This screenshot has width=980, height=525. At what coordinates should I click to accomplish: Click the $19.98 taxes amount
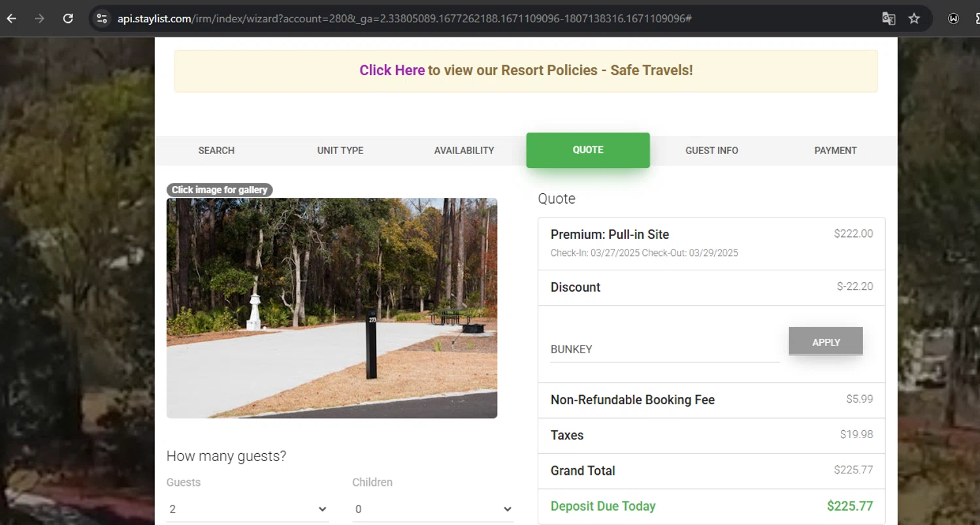(857, 434)
